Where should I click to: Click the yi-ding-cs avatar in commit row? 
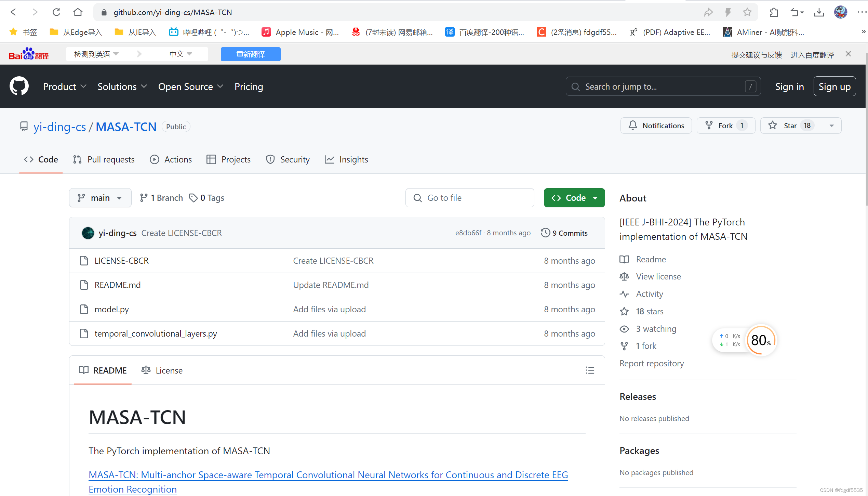[x=88, y=233]
